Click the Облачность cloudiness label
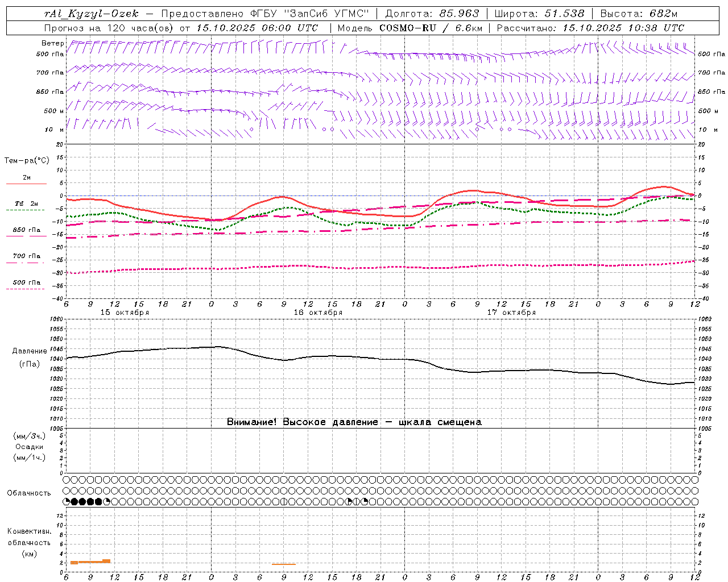This screenshot has width=728, height=582. 29,493
